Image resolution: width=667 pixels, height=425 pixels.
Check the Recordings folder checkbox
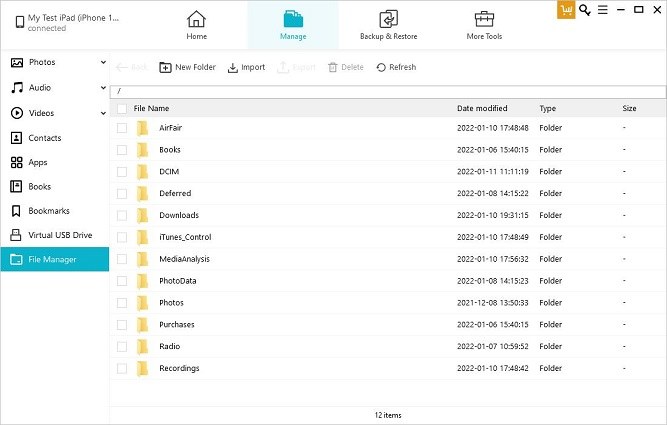pos(122,368)
